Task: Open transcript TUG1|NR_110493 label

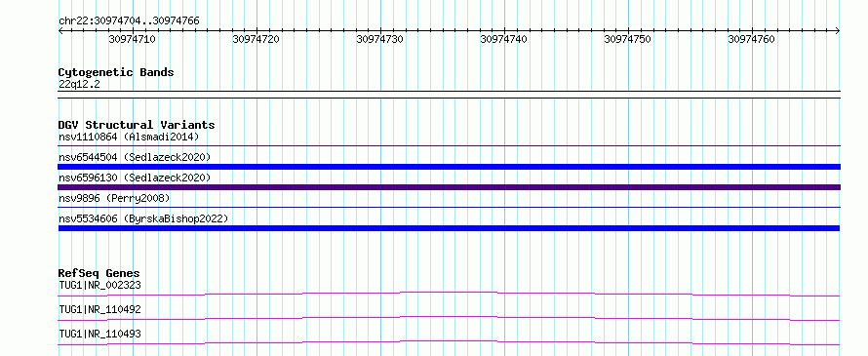Action: point(99,334)
